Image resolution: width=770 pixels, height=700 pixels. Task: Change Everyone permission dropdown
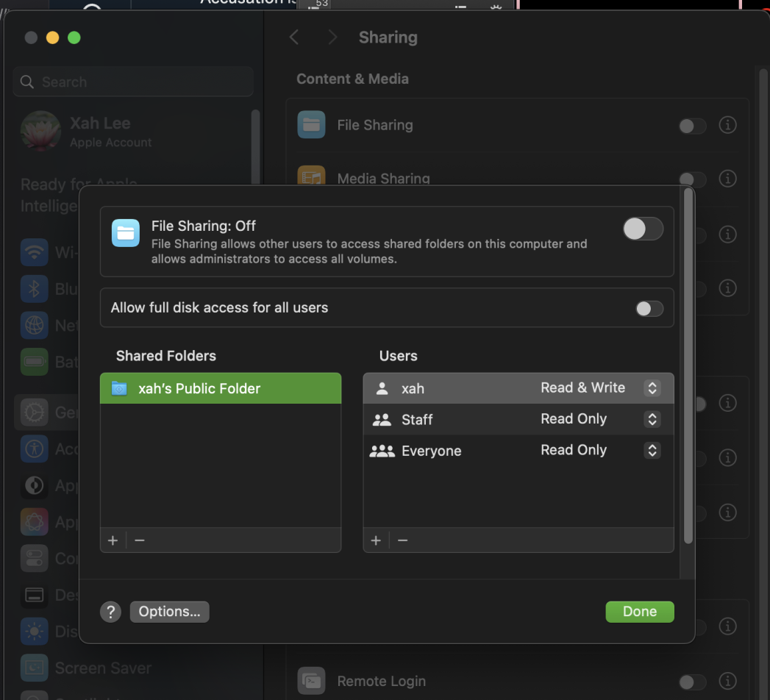[x=652, y=450]
